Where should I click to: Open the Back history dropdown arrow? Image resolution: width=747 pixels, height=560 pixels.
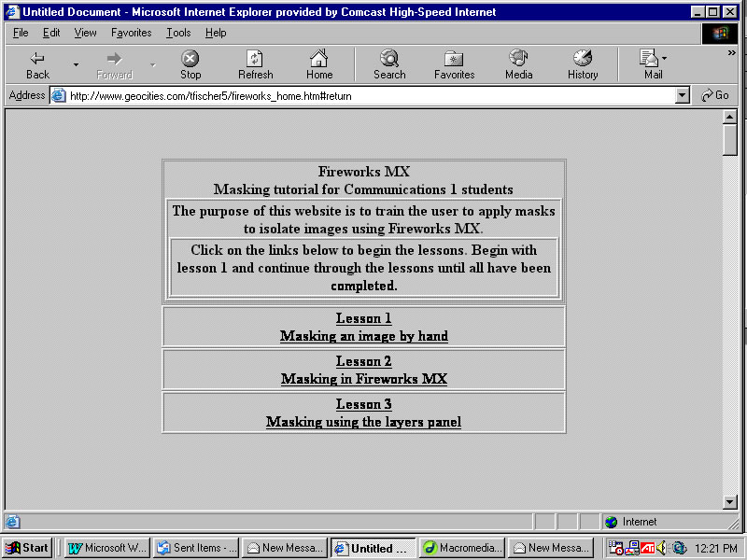point(76,64)
